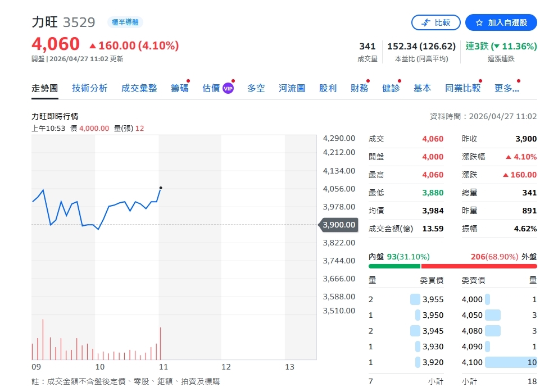Switch to the 技術分析 tab
This screenshot has height=392, width=549.
pos(90,88)
